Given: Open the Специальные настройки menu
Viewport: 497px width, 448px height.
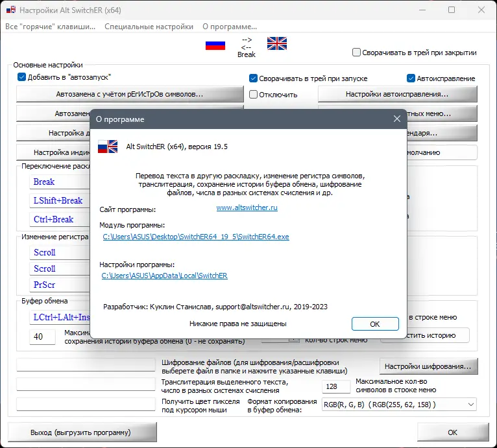Looking at the screenshot, I should coord(149,27).
